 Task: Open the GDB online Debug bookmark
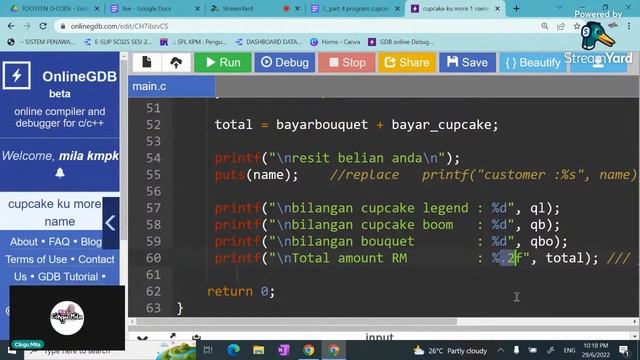pyautogui.click(x=401, y=42)
